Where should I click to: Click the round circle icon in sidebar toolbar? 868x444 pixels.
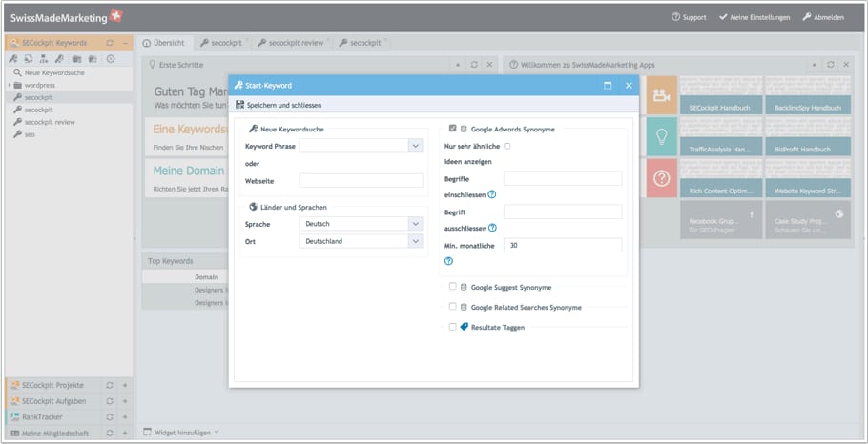coord(111,59)
